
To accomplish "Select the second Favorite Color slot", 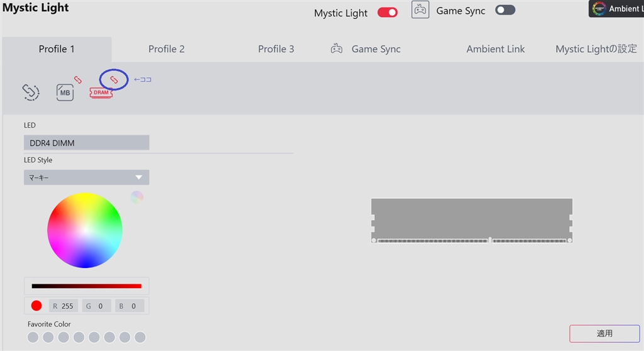I will pos(48,337).
